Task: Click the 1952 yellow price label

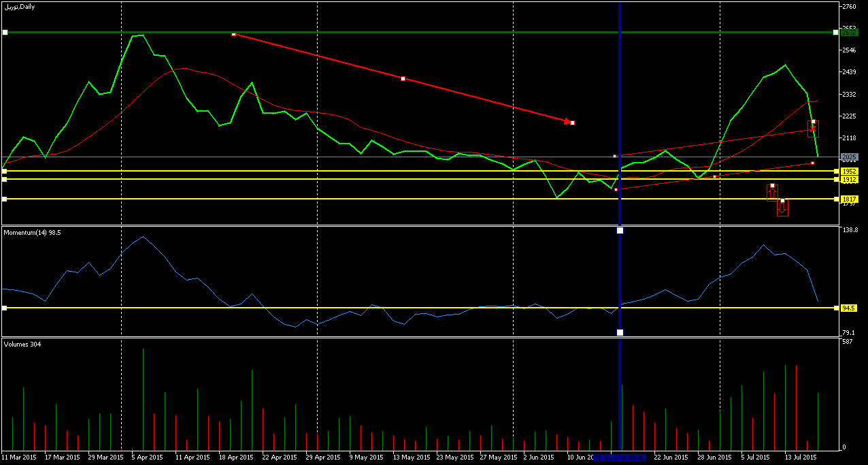Action: coord(849,171)
